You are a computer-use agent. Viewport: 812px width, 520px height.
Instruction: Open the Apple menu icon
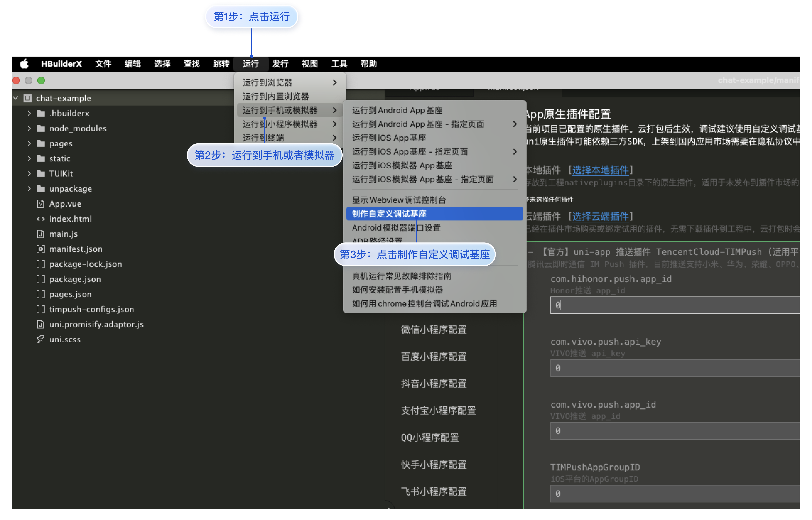[24, 64]
